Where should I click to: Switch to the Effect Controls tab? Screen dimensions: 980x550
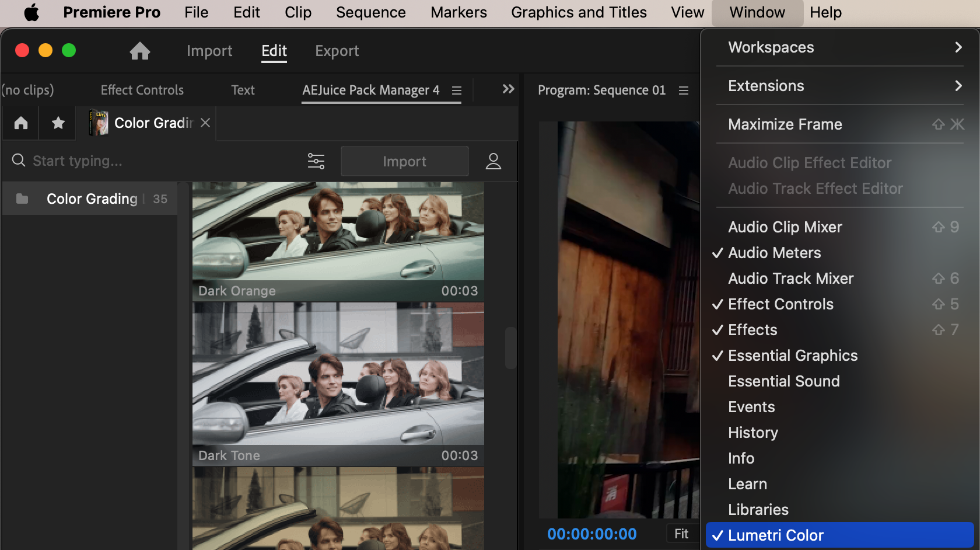click(x=142, y=90)
